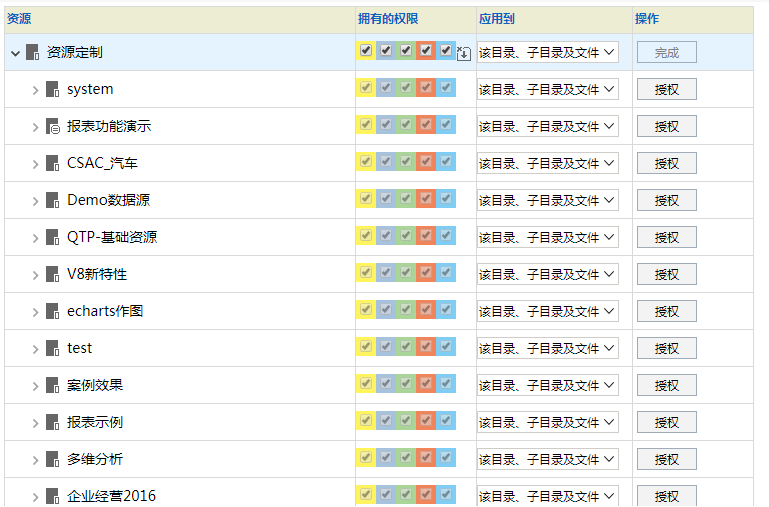
Task: Click the folder icon beside QTP-基础资源
Action: [x=52, y=237]
